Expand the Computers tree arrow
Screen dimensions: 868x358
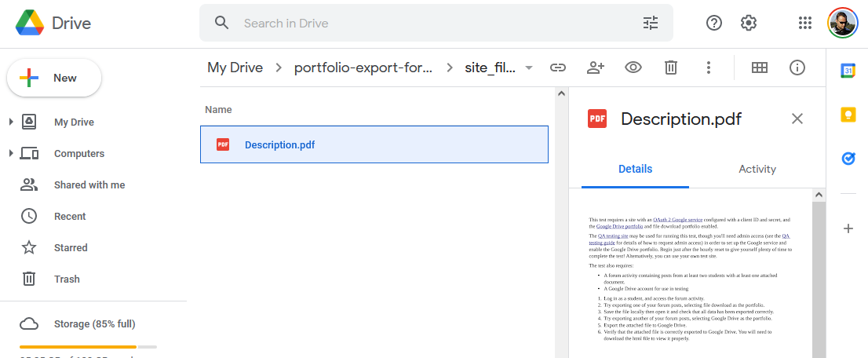tap(11, 153)
